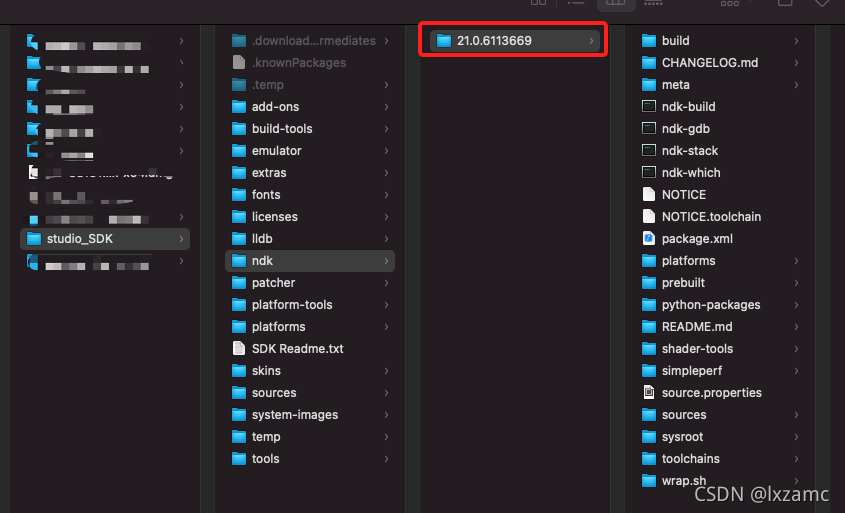Click the meta folder icon
This screenshot has width=845, height=513.
point(649,85)
